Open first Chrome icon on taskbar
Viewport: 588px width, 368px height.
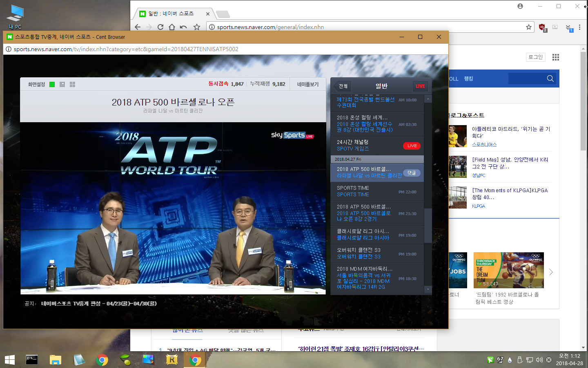click(102, 360)
